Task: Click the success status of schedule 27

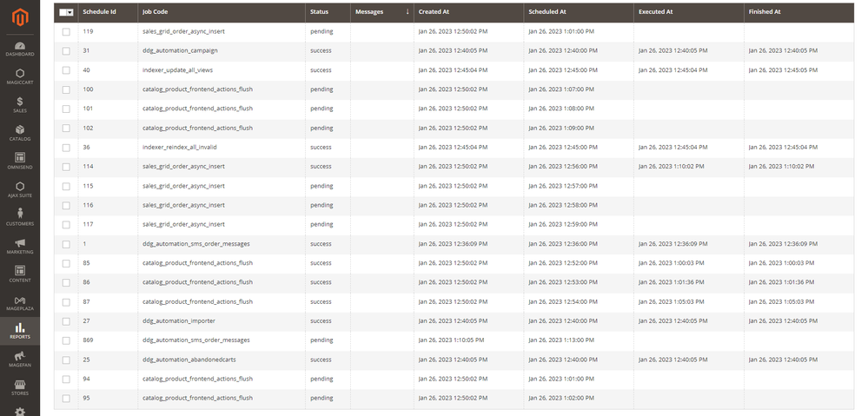Action: click(x=321, y=320)
